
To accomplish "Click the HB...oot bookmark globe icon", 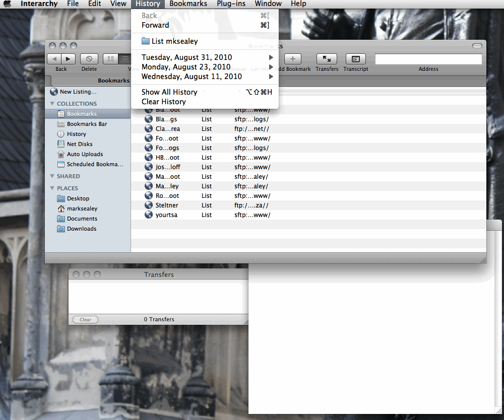I will 149,157.
